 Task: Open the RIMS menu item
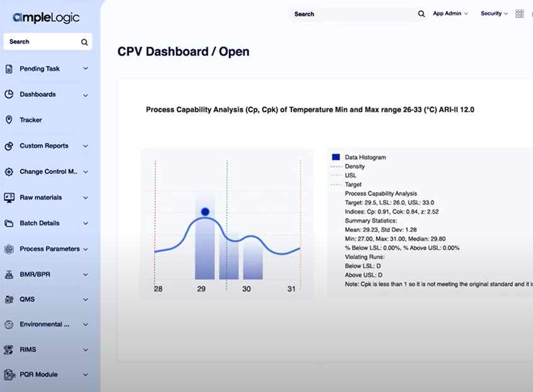27,349
